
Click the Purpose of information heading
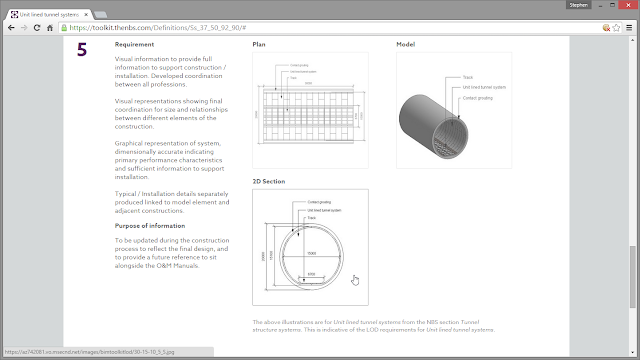(150, 226)
